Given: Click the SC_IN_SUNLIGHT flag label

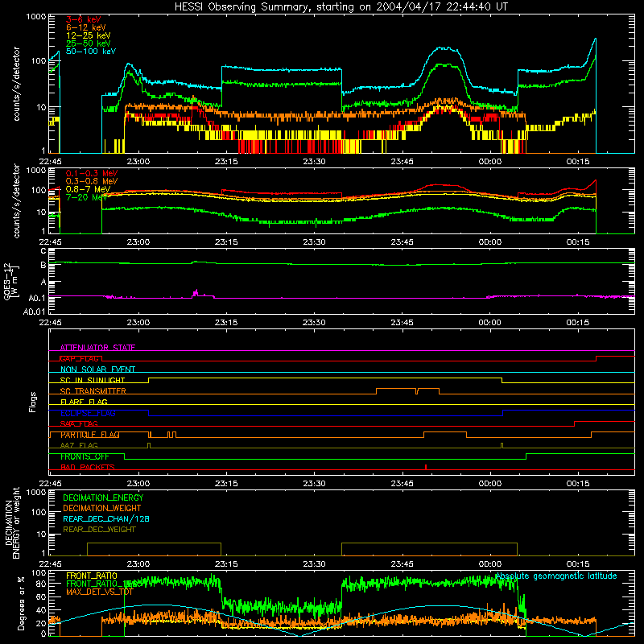Looking at the screenshot, I should tap(93, 380).
